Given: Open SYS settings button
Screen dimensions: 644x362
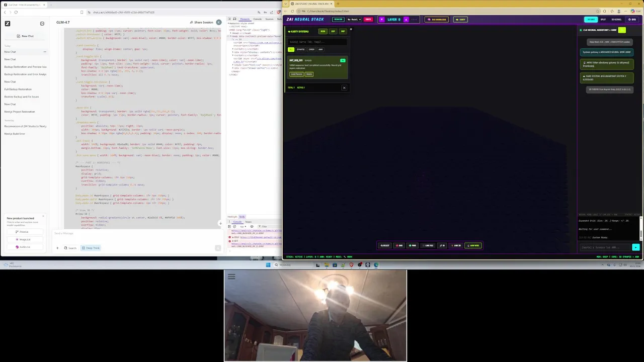Looking at the screenshot, I should (x=632, y=20).
